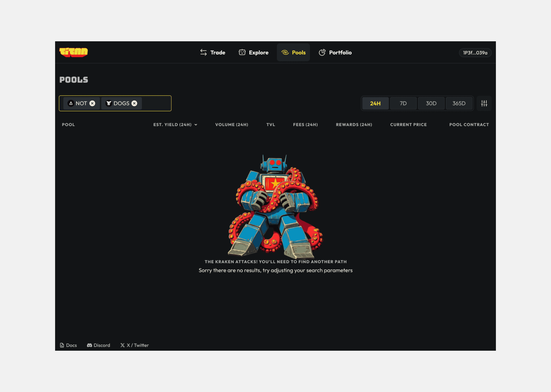
Task: Click the Pool column header
Action: pos(68,125)
